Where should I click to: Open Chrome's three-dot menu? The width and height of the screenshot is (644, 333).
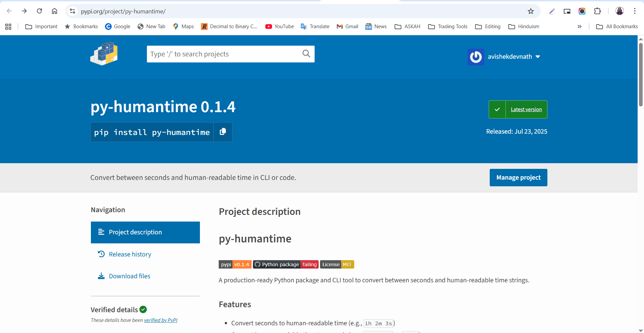tap(635, 11)
